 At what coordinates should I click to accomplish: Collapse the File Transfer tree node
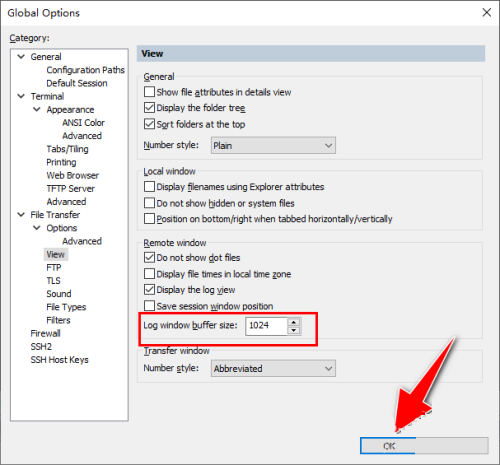coord(21,215)
